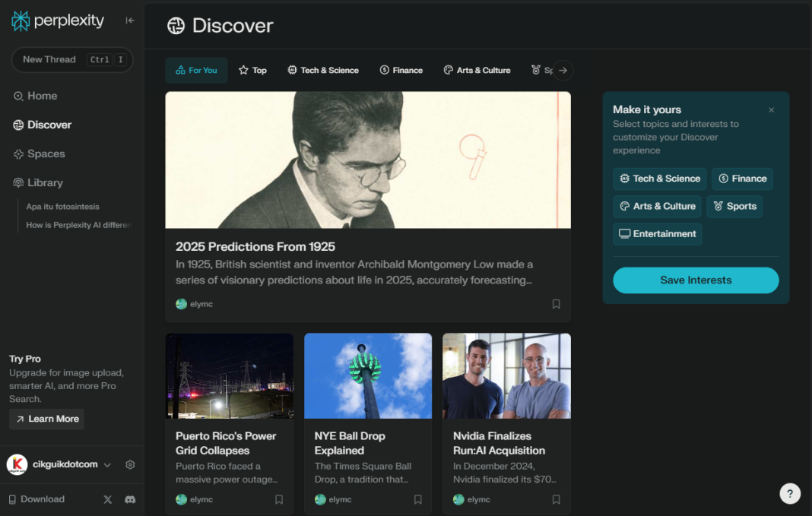Toggle the Entertainment interest chip
The width and height of the screenshot is (812, 516).
click(x=657, y=234)
